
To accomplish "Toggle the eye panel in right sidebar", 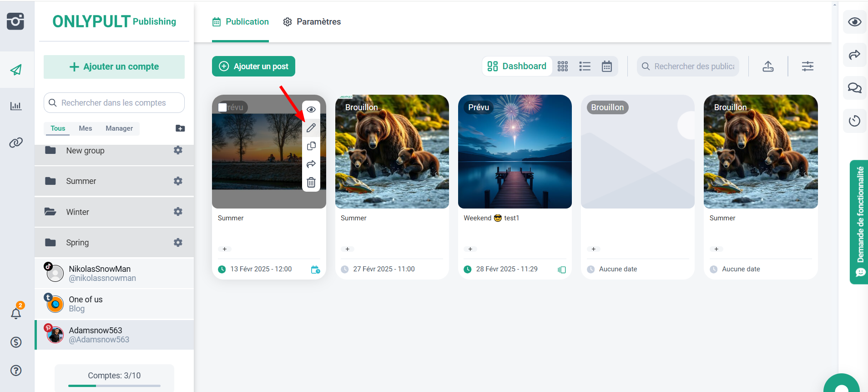I will click(854, 22).
